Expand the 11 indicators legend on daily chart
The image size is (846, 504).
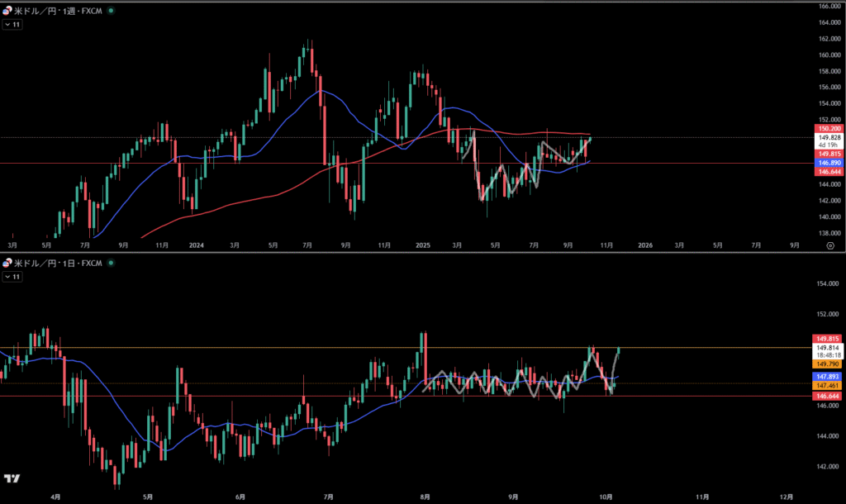(12, 278)
